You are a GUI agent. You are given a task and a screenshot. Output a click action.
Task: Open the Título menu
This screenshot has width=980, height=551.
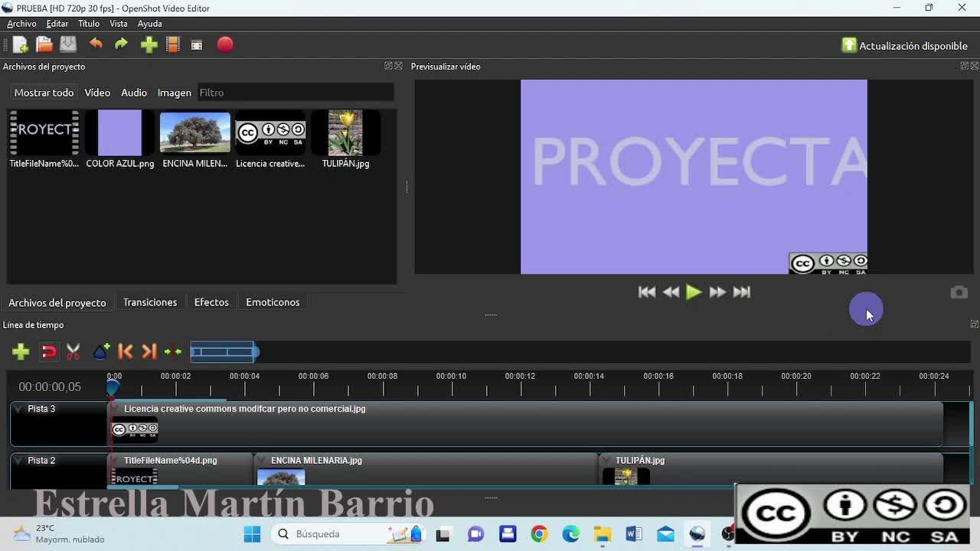pyautogui.click(x=89, y=24)
